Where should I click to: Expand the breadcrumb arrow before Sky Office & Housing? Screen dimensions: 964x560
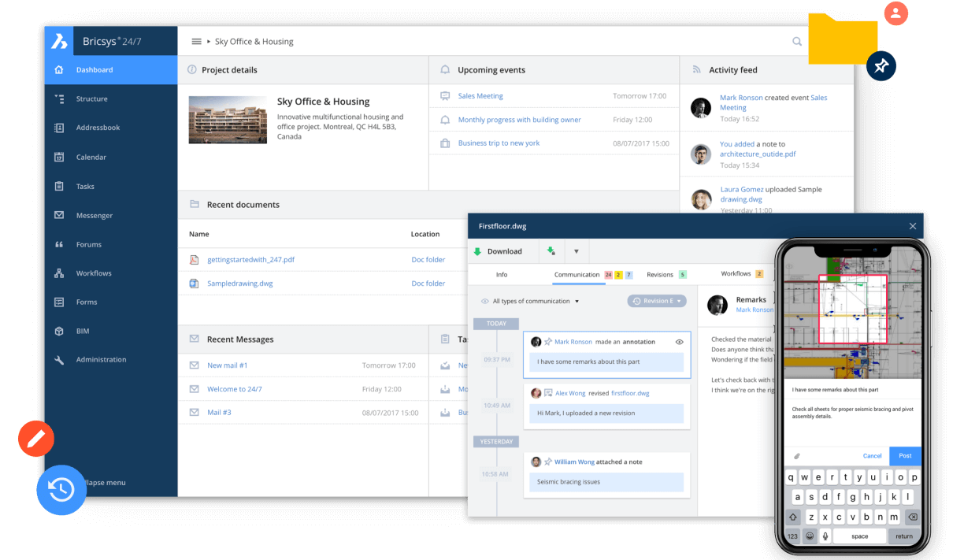pyautogui.click(x=209, y=42)
